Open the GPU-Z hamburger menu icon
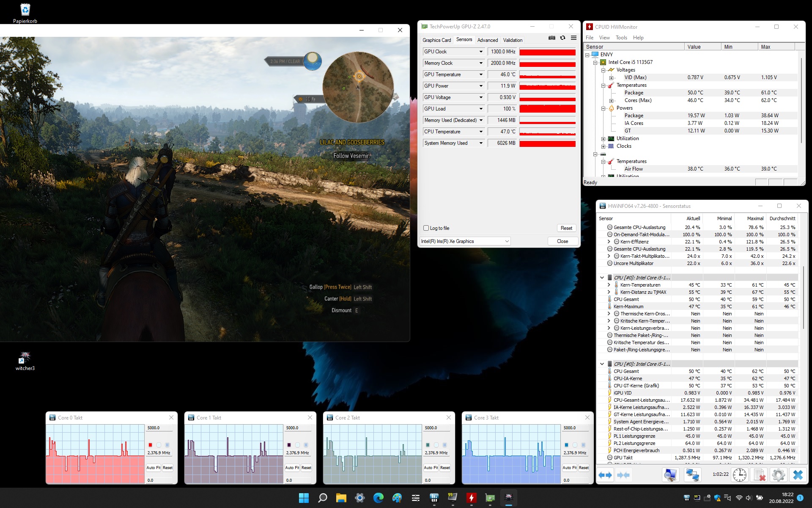The width and height of the screenshot is (812, 508). click(573, 38)
